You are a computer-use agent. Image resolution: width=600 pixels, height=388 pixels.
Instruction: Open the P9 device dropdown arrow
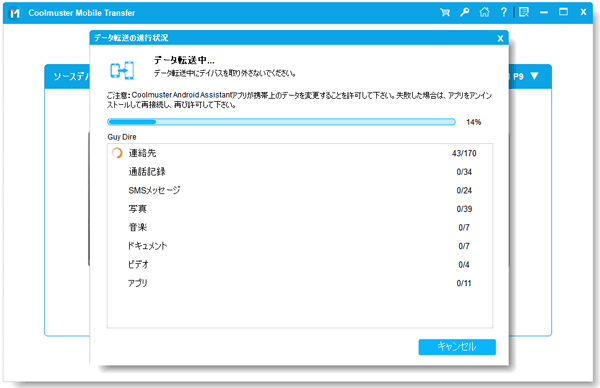pyautogui.click(x=534, y=76)
